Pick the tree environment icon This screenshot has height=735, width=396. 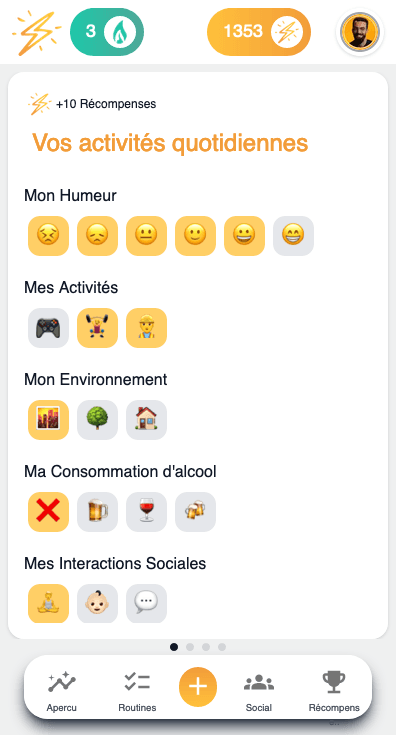coord(97,420)
